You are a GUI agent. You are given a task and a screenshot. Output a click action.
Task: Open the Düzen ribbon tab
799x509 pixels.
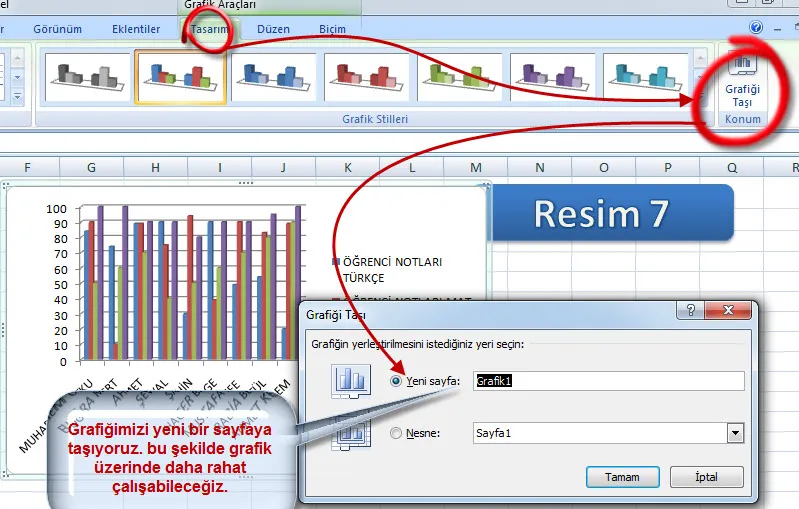273,30
